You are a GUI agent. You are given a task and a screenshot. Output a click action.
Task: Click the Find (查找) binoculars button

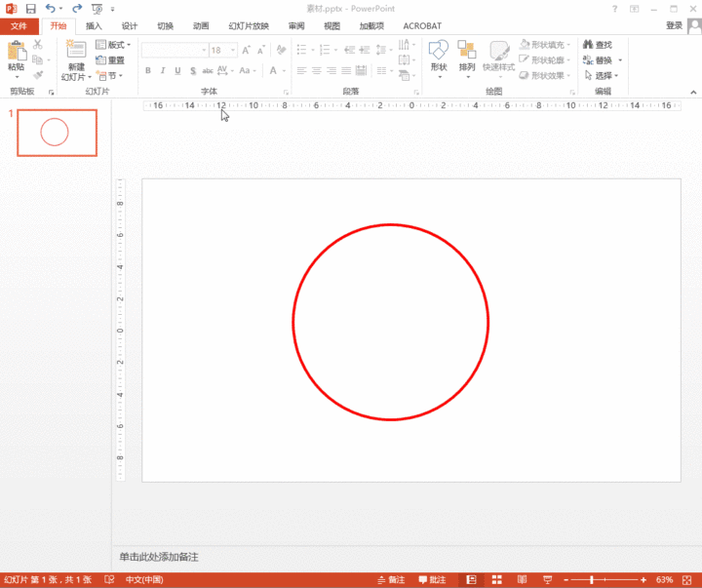coord(598,44)
